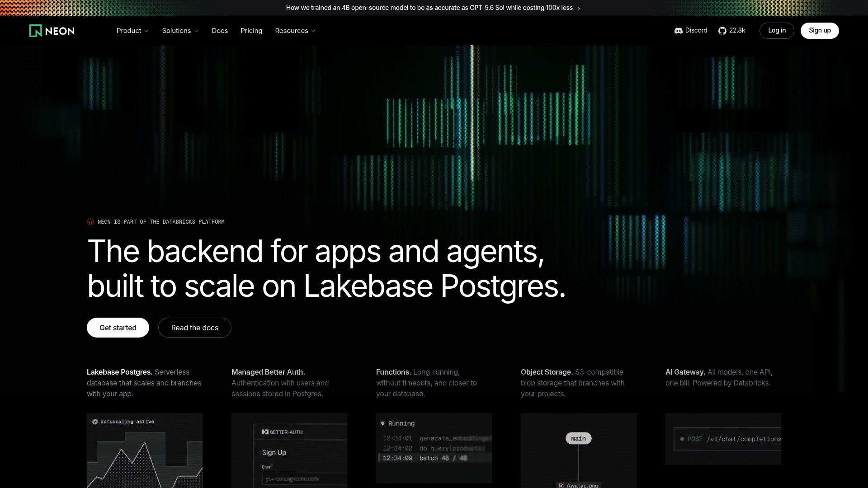The width and height of the screenshot is (868, 488).
Task: Click the "Sign Up" title in auth preview
Action: [x=274, y=453]
